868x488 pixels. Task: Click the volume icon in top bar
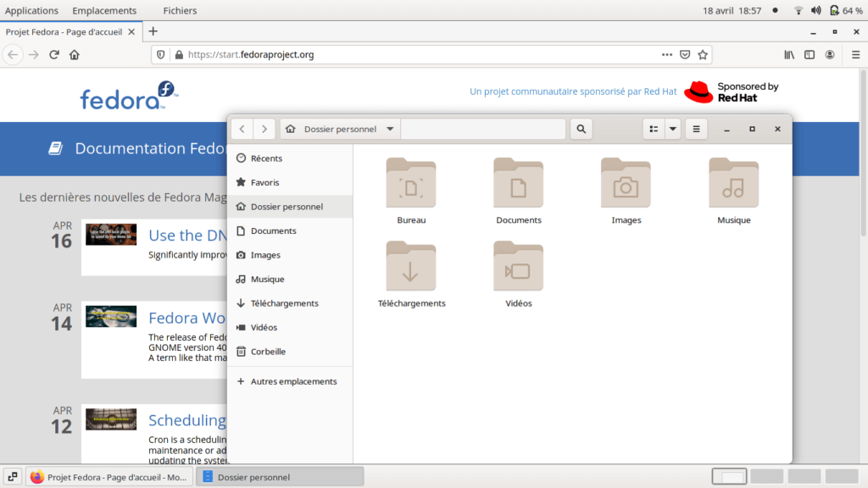816,10
